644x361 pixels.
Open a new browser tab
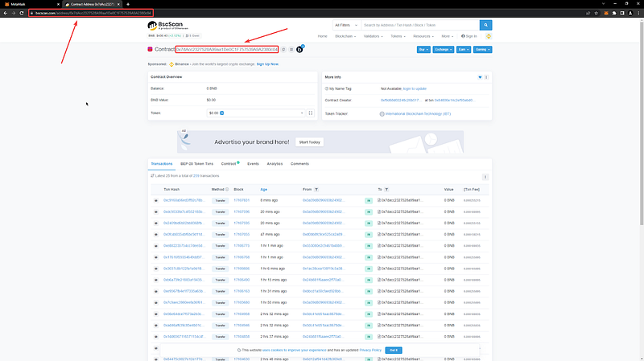tap(128, 4)
